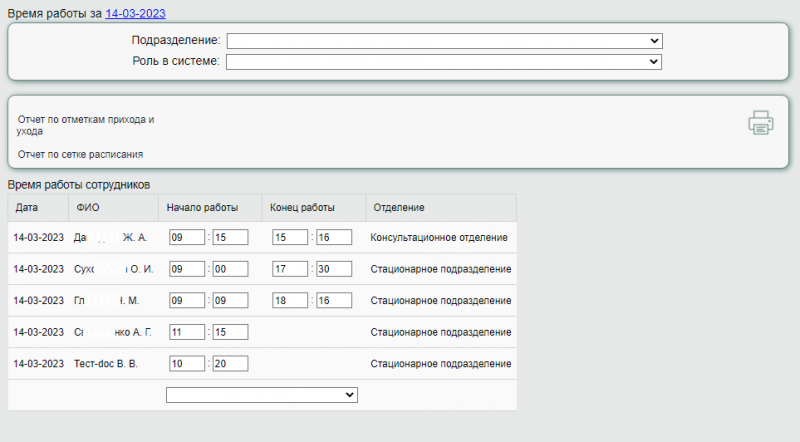Screen dimensions: 800x442
Task: Click end hour field showing 18
Action: pos(290,300)
